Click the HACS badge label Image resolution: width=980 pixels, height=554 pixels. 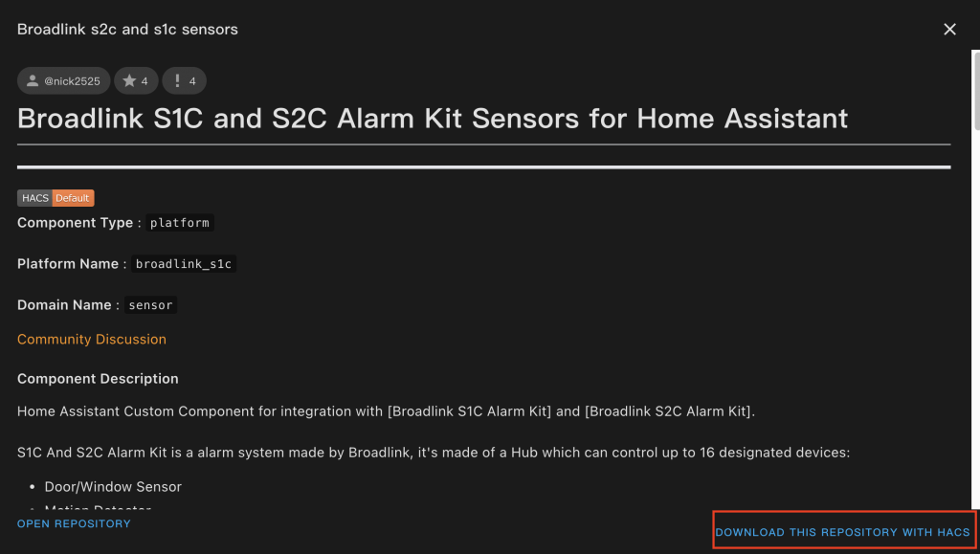(x=34, y=198)
